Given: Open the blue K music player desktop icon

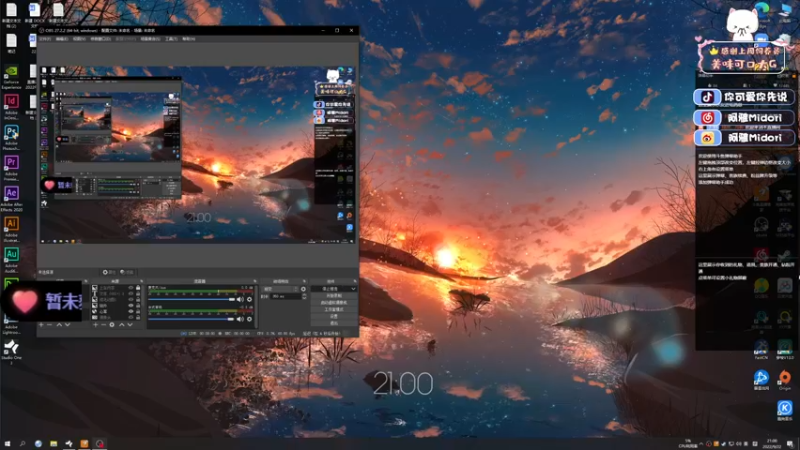Looking at the screenshot, I should tap(785, 410).
